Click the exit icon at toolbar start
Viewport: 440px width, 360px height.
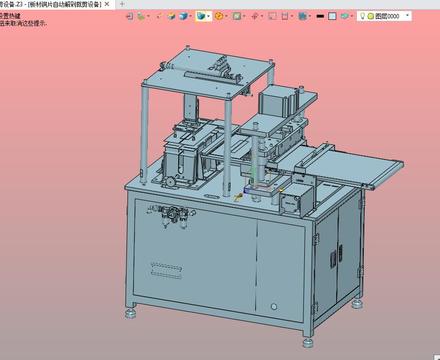[130, 16]
